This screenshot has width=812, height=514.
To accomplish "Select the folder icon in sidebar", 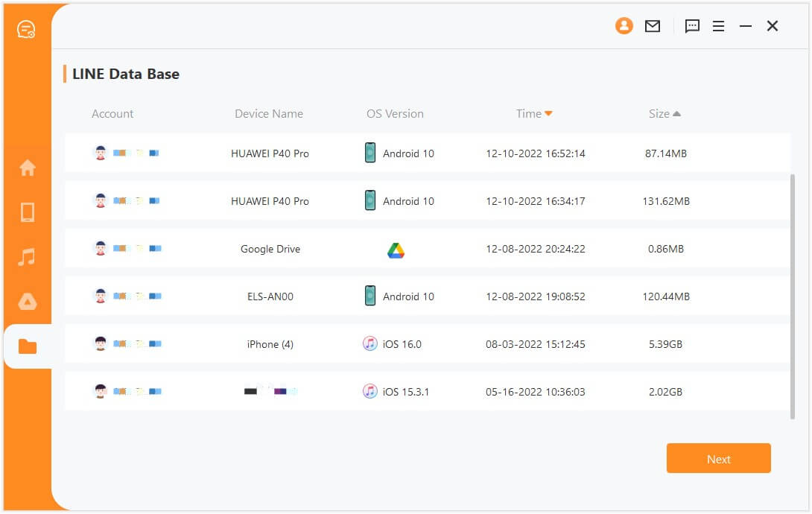I will [x=28, y=346].
